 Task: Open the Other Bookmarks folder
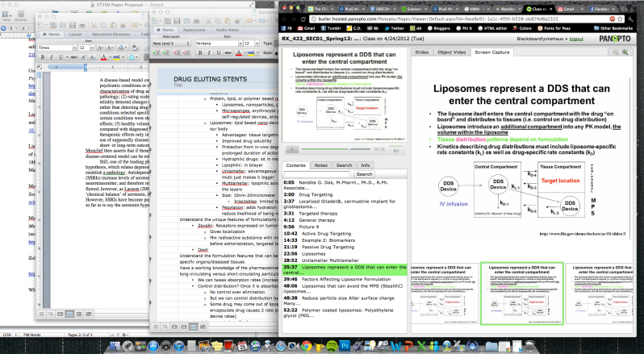613,28
